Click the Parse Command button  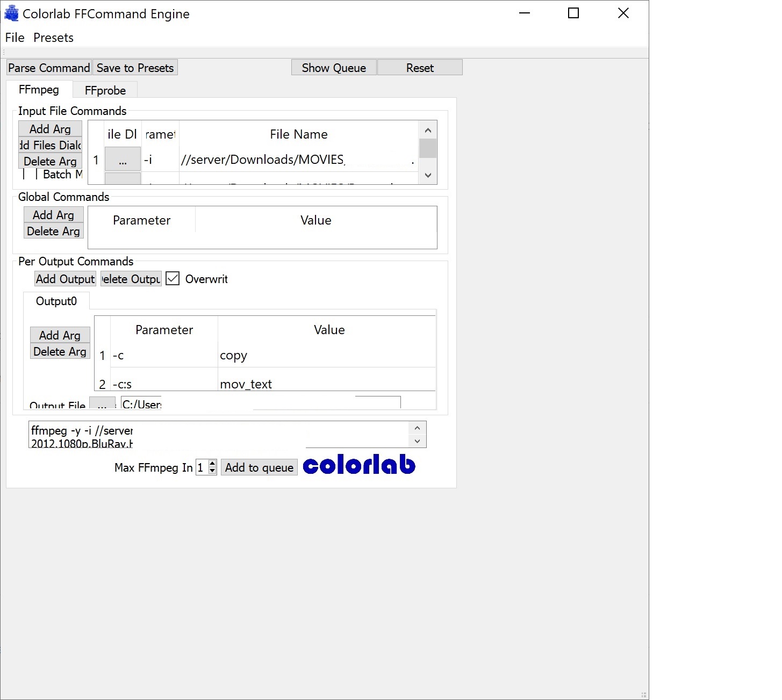pos(49,68)
